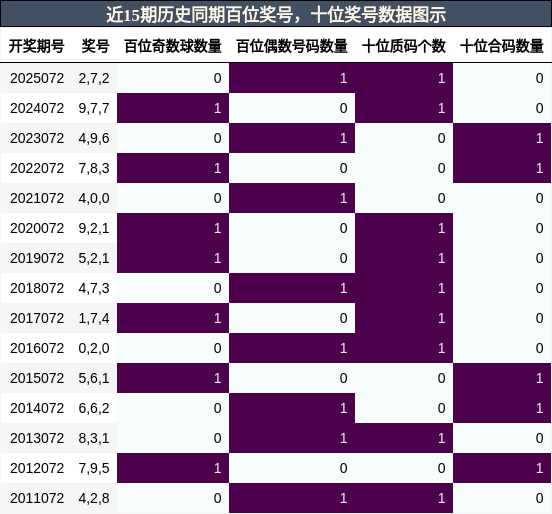This screenshot has height=514, width=552.
Task: Select issue number 2015072
Action: pos(37,378)
